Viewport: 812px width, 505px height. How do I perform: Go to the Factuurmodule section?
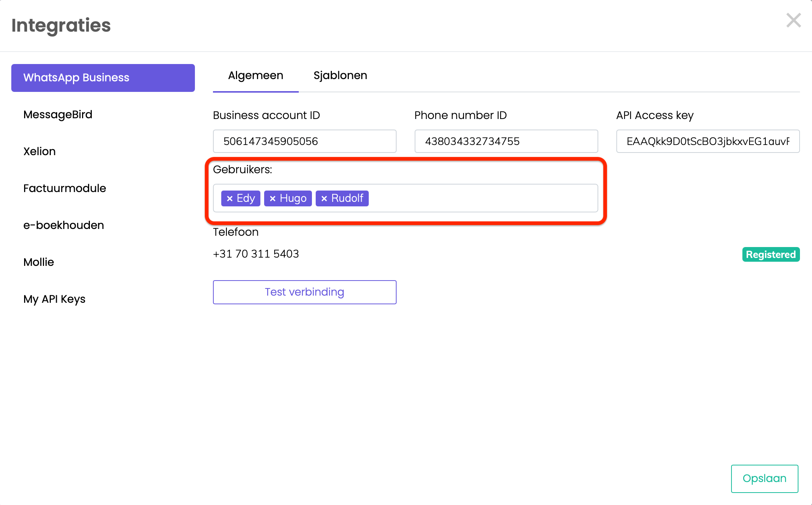[65, 188]
